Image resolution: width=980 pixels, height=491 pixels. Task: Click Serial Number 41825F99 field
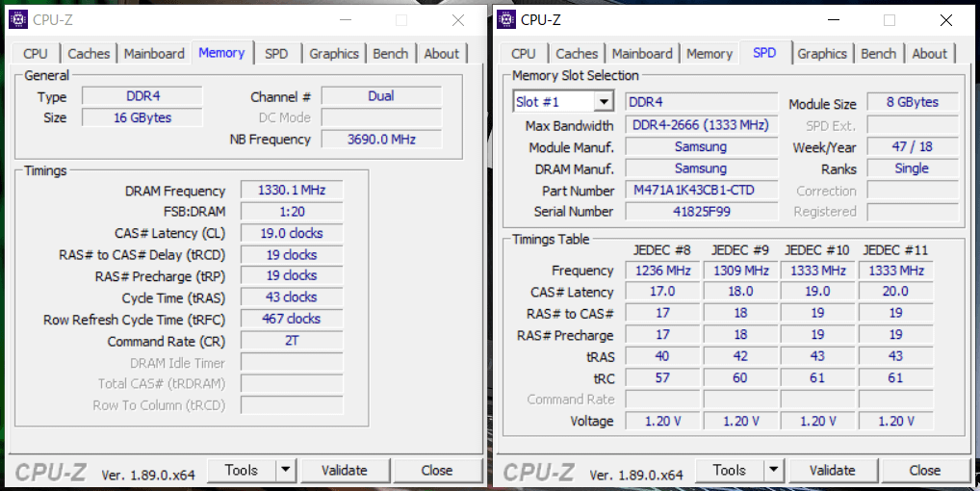pos(701,211)
